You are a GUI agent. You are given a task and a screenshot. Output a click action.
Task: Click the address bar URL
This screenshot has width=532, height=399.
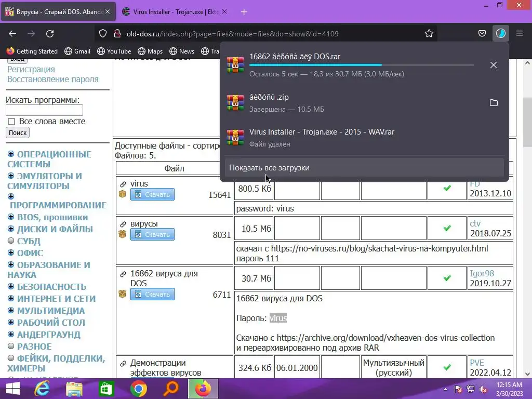pos(232,34)
